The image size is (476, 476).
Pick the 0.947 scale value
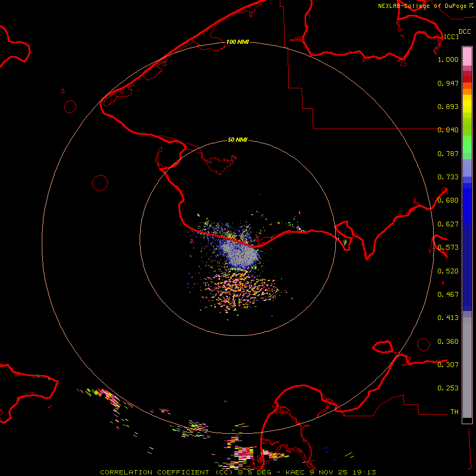click(448, 83)
